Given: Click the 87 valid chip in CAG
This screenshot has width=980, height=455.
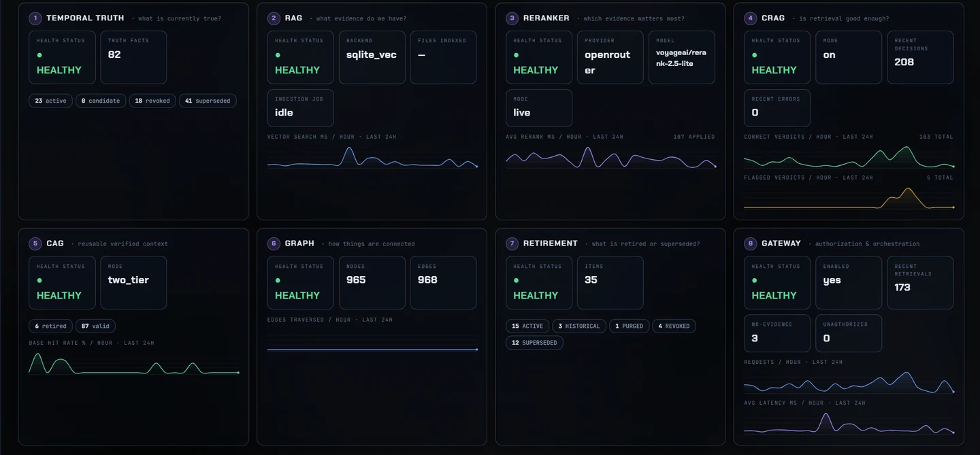Looking at the screenshot, I should point(95,326).
